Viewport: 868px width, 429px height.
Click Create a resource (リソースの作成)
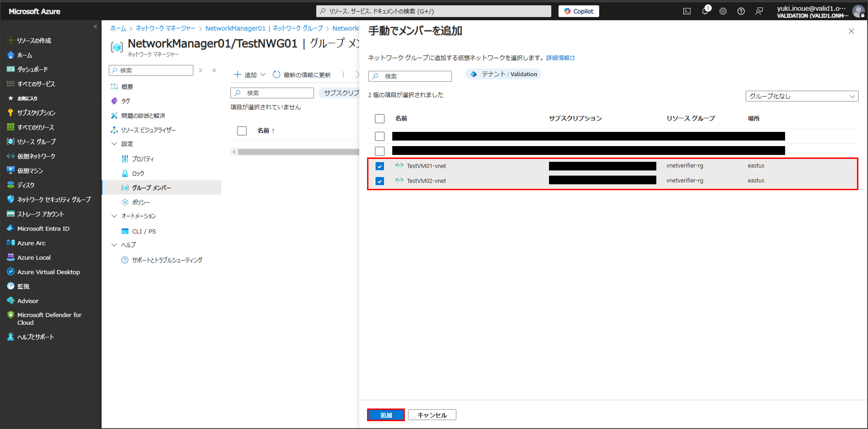click(x=29, y=40)
